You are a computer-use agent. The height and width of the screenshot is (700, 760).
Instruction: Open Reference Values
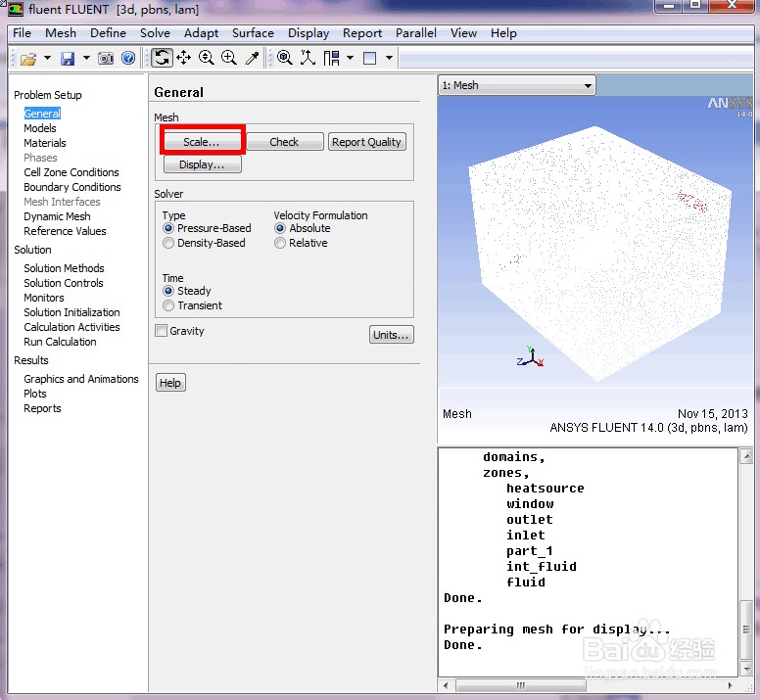coord(65,231)
